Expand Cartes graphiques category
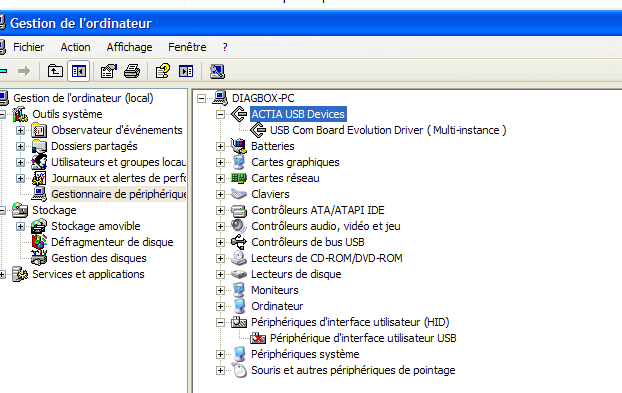This screenshot has height=393, width=622. pyautogui.click(x=221, y=162)
